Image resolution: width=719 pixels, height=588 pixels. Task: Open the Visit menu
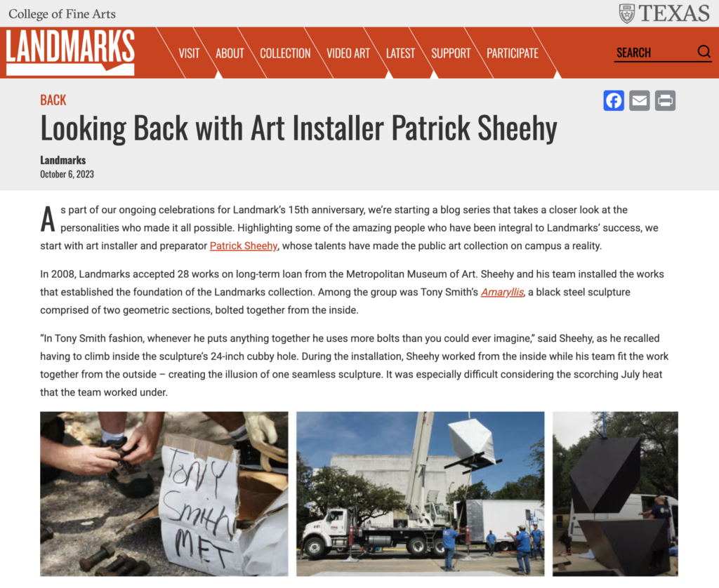[x=189, y=53]
